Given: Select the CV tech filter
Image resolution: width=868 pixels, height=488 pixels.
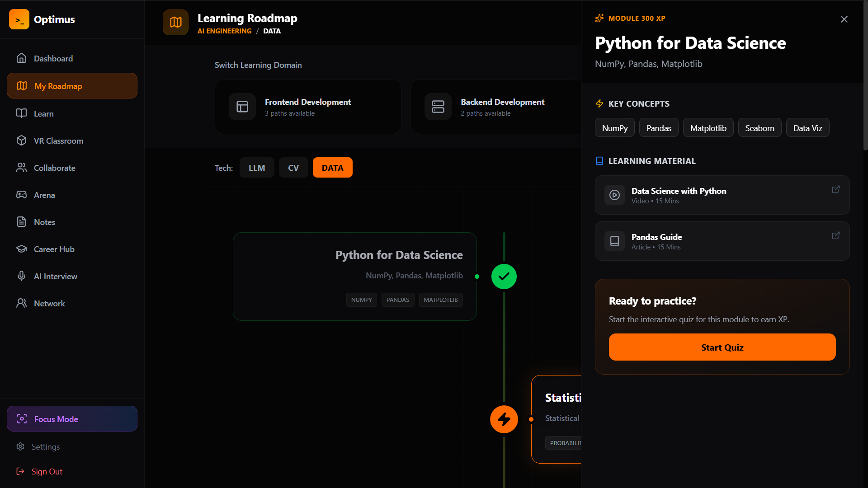Looking at the screenshot, I should [293, 168].
